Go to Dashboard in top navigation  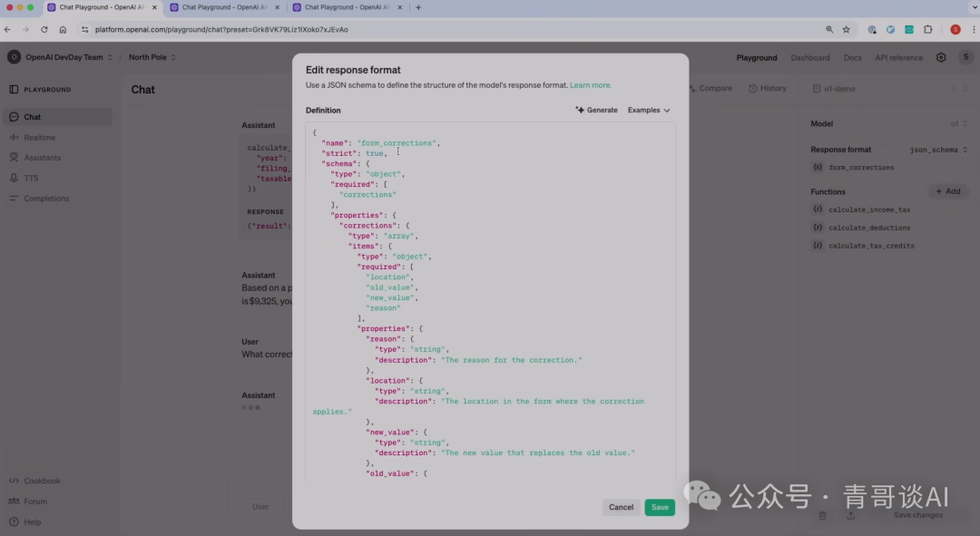(x=809, y=58)
